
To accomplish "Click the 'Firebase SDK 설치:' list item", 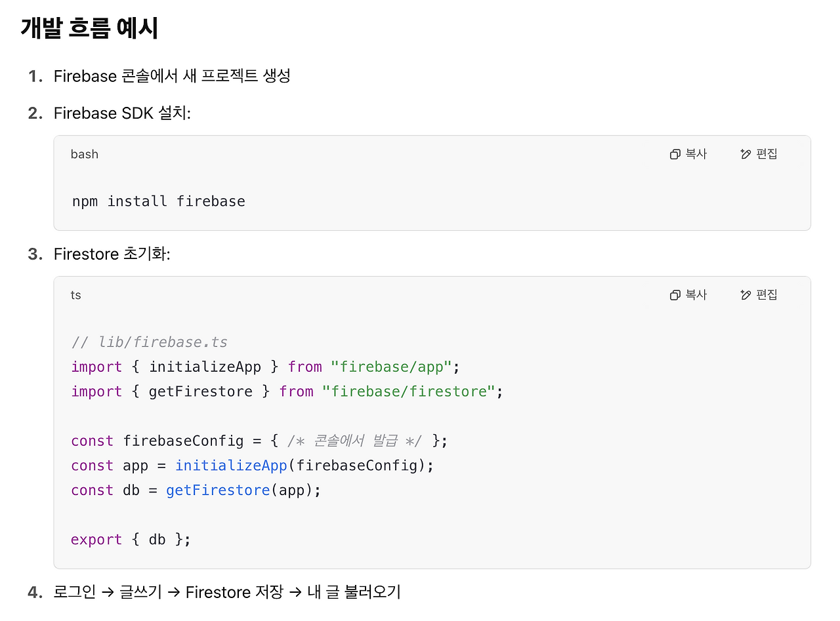I will (x=122, y=113).
